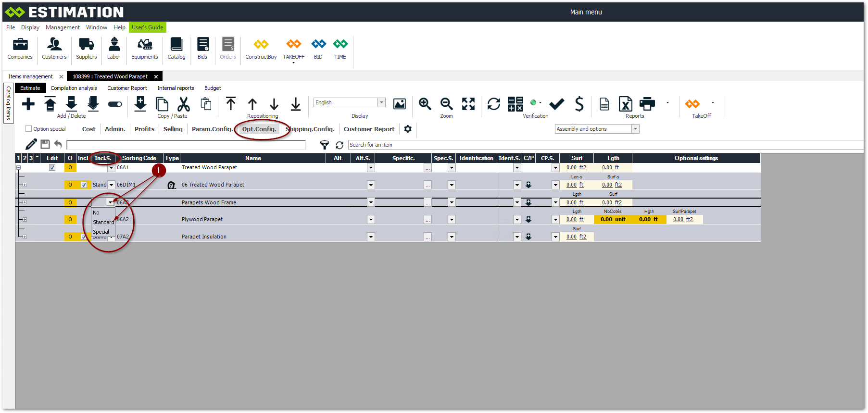Viewport: 868px width, 413px height.
Task: Open the Equipments excavator icon
Action: (x=144, y=45)
